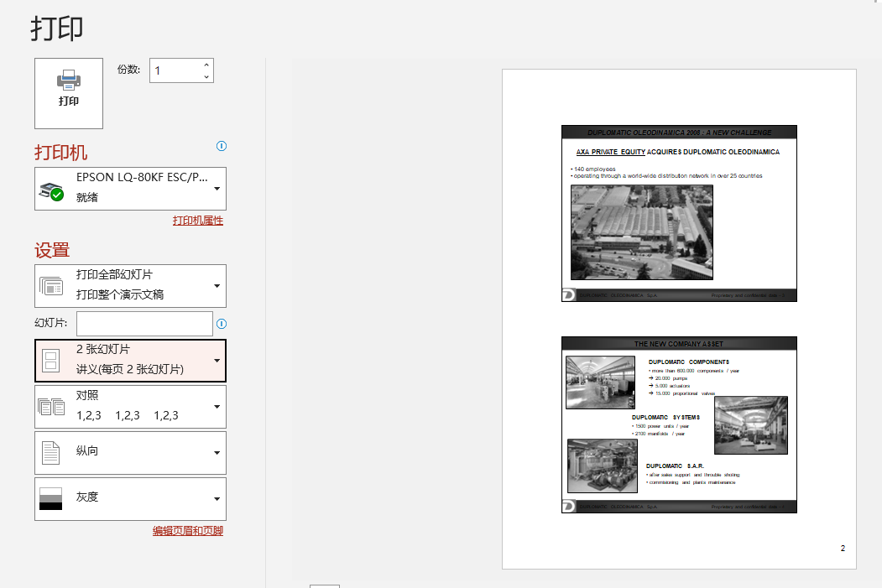The height and width of the screenshot is (588, 882).
Task: Click the bottom slide preview THE NEW COMPANY ASSET
Action: click(x=679, y=425)
